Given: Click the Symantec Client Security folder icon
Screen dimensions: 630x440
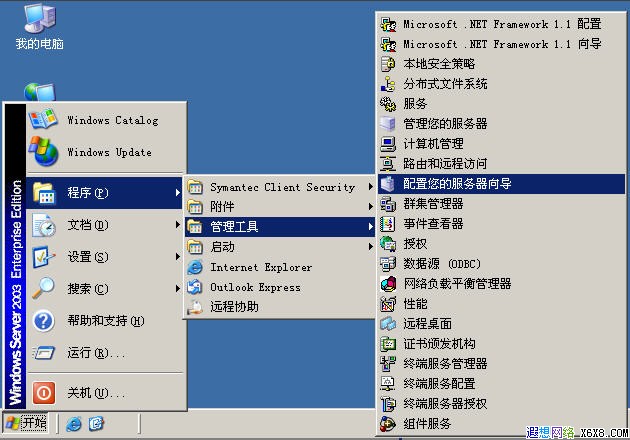Looking at the screenshot, I should tap(195, 187).
